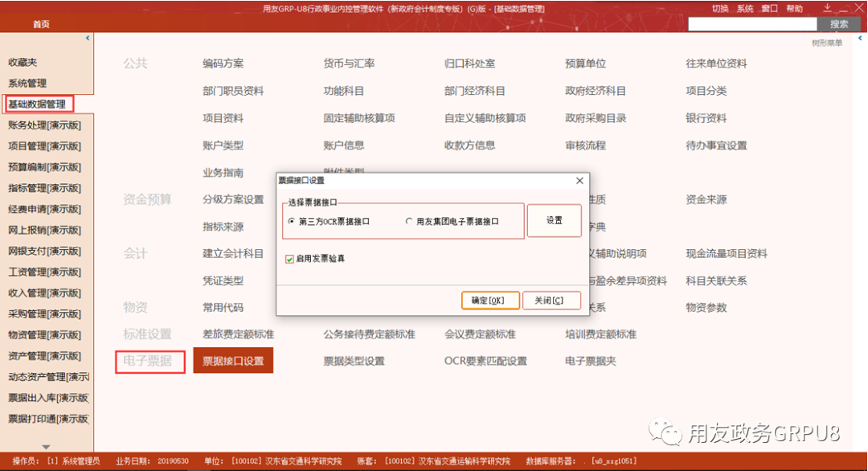The image size is (868, 471).
Task: Open 审核流程 link
Action: (585, 145)
